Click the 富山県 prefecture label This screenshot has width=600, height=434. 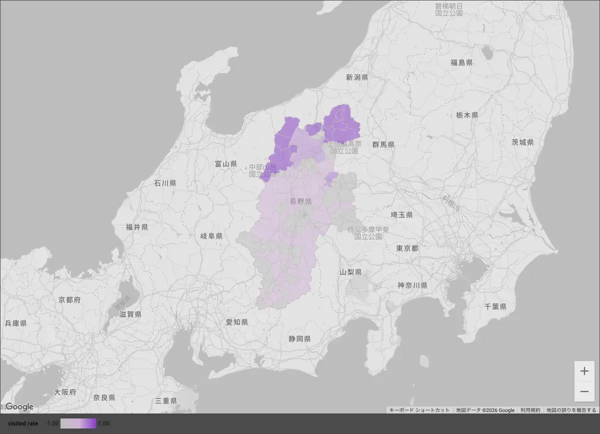point(226,164)
